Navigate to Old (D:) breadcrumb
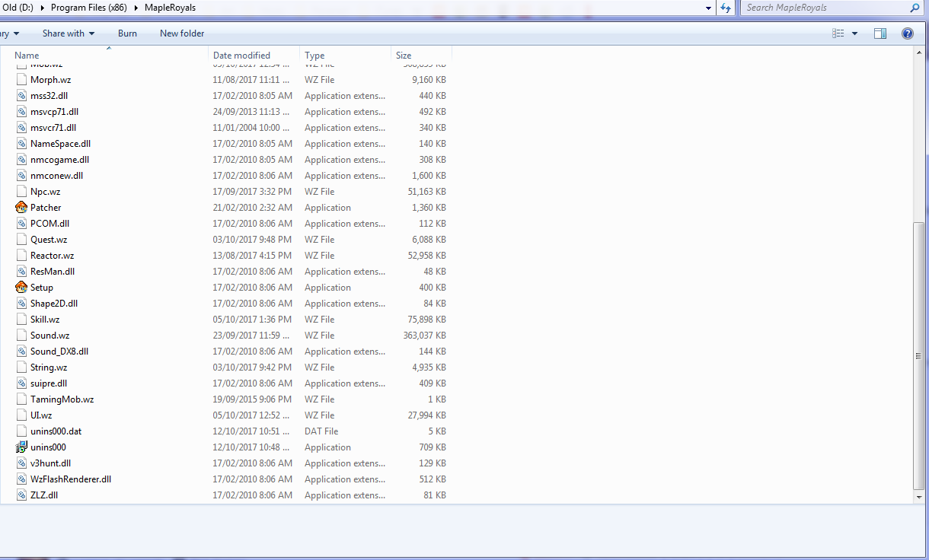Image resolution: width=929 pixels, height=560 pixels. coord(19,8)
